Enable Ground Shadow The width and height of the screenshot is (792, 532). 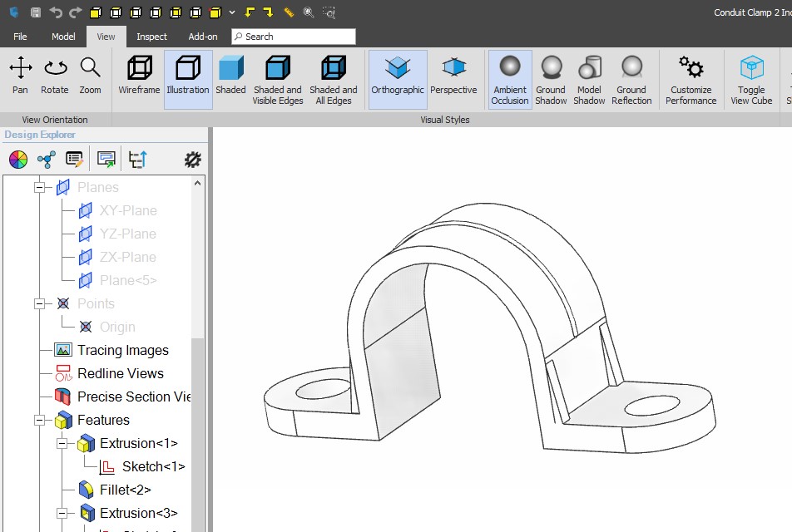[551, 80]
